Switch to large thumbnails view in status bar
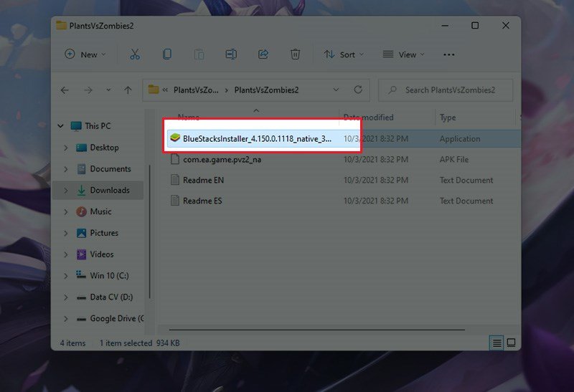Screen dimensions: 574x392 [511, 343]
